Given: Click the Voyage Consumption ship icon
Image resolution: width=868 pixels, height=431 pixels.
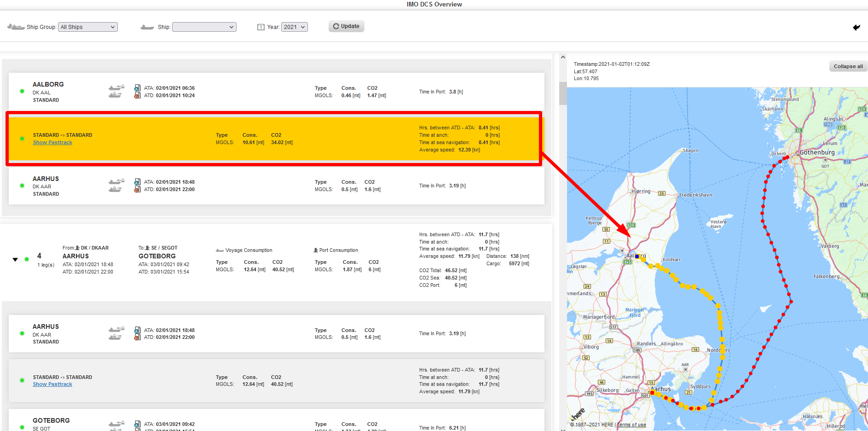Looking at the screenshot, I should (x=220, y=250).
